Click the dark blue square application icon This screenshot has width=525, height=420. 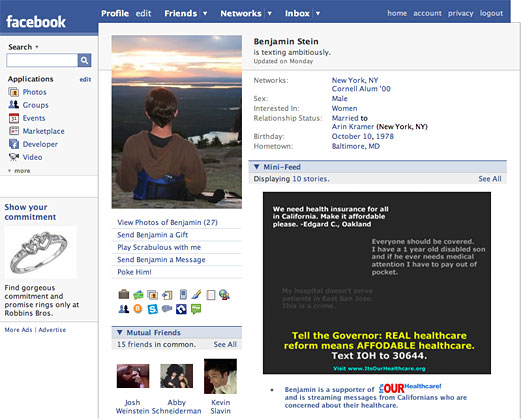tap(181, 309)
